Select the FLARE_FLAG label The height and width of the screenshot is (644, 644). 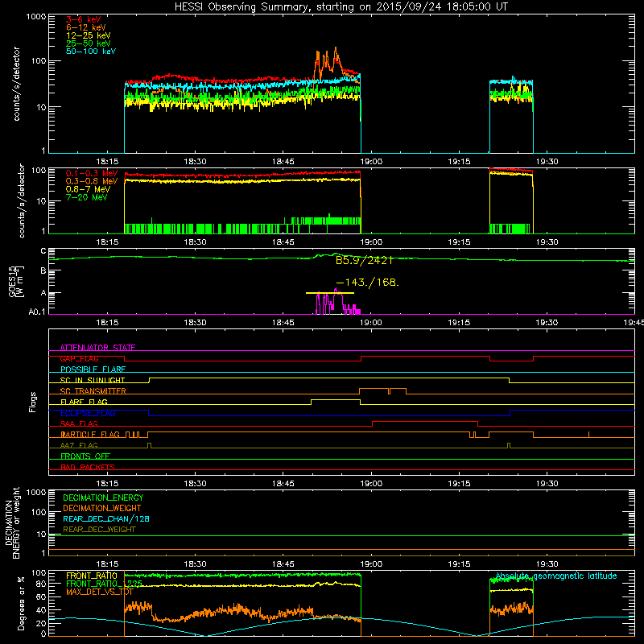(x=84, y=402)
